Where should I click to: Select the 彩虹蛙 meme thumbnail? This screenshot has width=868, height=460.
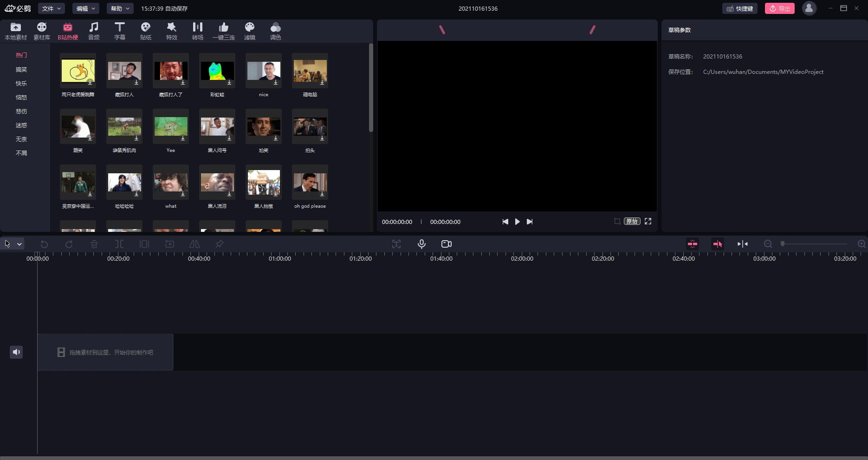click(217, 71)
